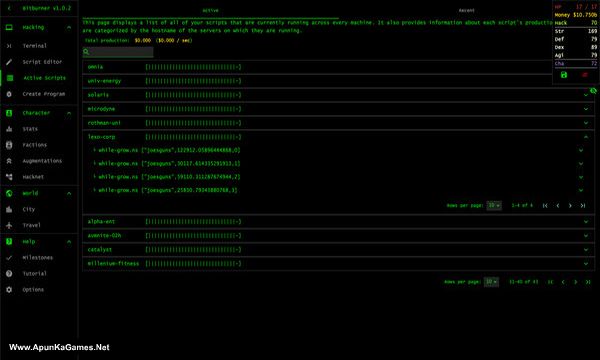
Task: Expand while-grow.ns script with last argument 0
Action: [338, 150]
